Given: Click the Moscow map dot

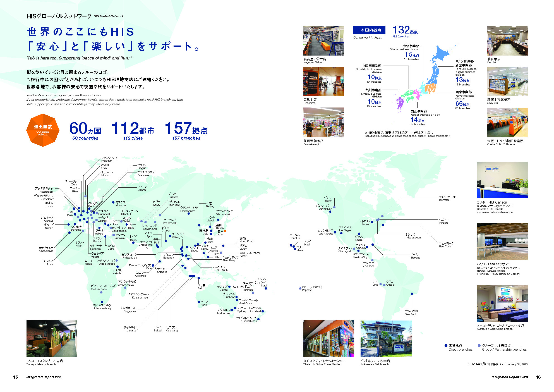Looking at the screenshot, I should [x=113, y=202].
